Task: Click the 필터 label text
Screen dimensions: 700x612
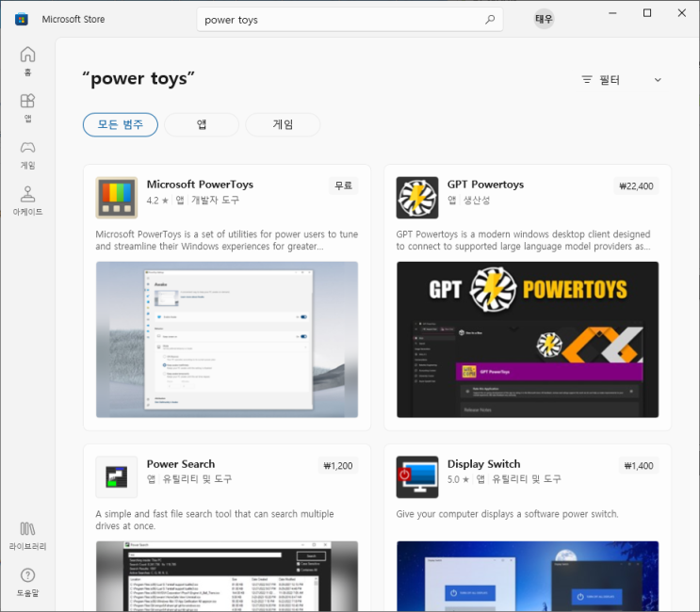Action: tap(610, 80)
